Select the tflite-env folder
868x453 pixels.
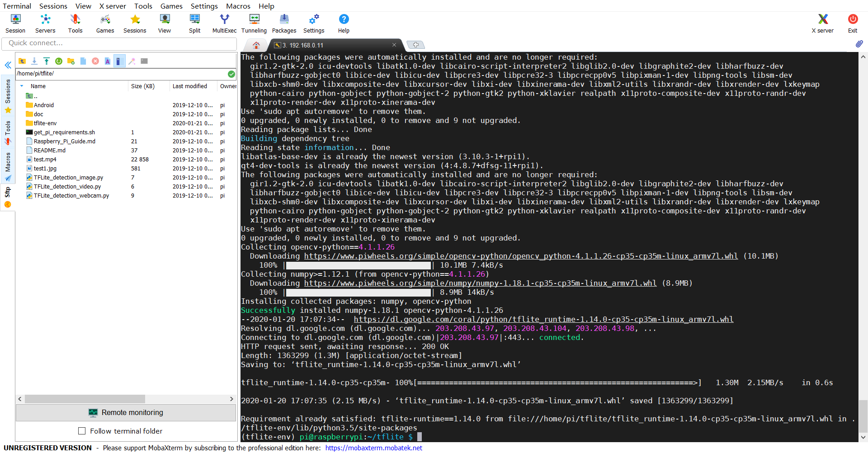coord(45,123)
